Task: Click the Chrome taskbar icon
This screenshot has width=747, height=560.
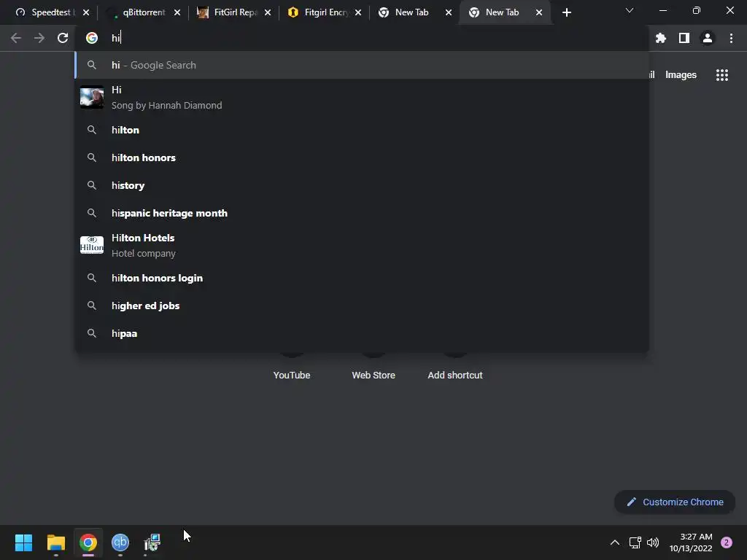Action: (88, 542)
